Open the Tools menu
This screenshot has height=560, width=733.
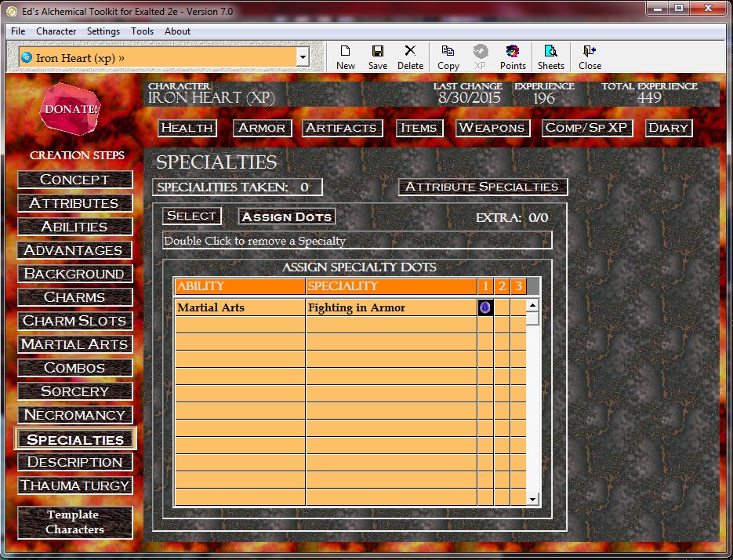(x=142, y=31)
